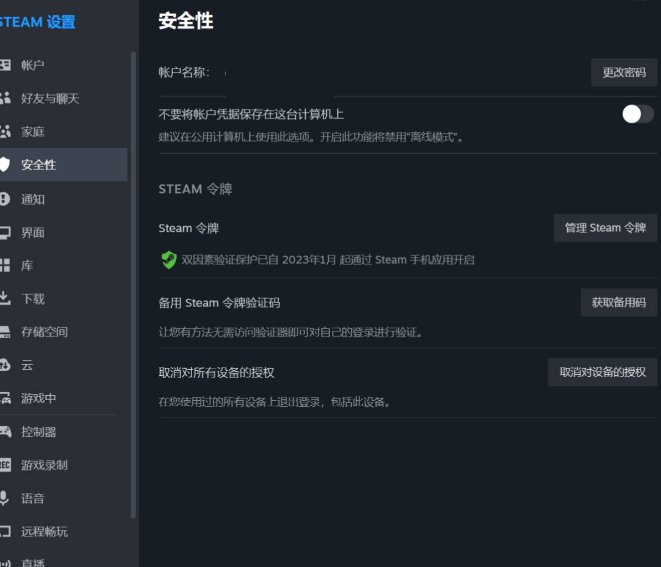Open the 帐户 settings section
Image resolution: width=661 pixels, height=567 pixels.
tap(64, 65)
